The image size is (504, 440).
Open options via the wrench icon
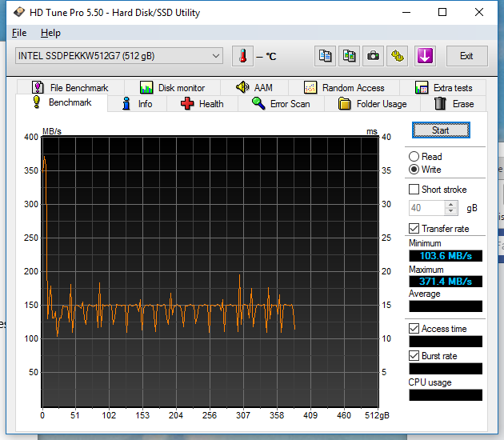pos(398,56)
